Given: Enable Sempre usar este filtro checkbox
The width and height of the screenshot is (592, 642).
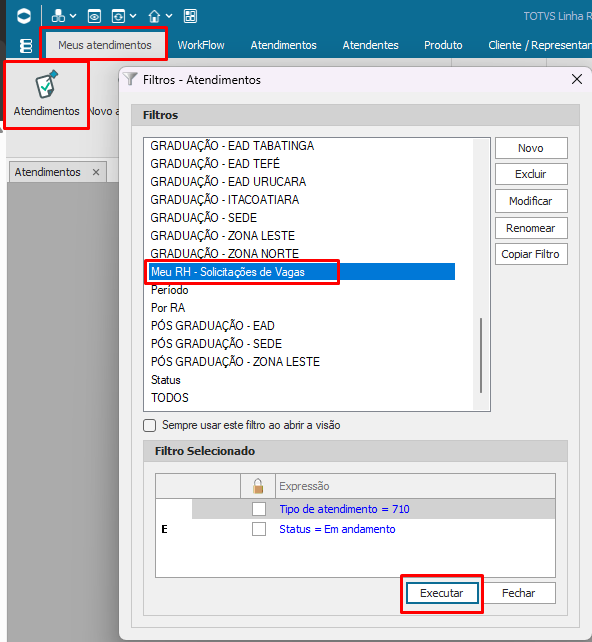Looking at the screenshot, I should (x=150, y=425).
